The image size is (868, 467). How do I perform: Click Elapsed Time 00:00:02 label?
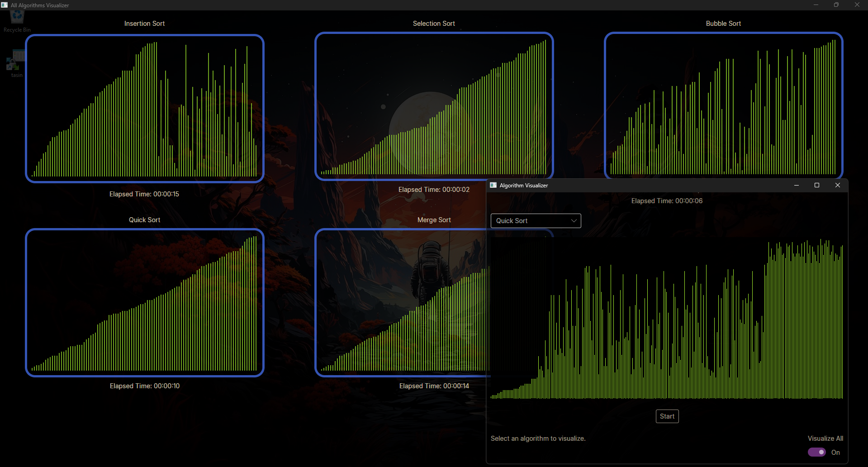[434, 190]
